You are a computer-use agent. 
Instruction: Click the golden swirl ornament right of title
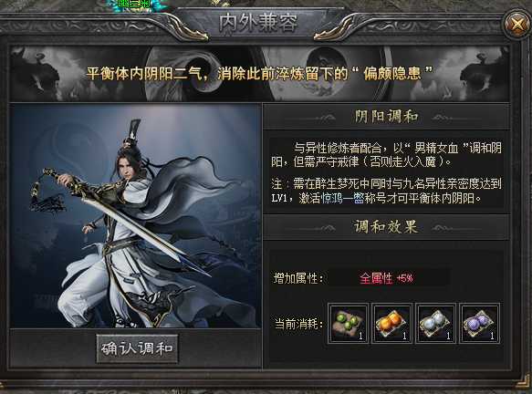(x=336, y=29)
